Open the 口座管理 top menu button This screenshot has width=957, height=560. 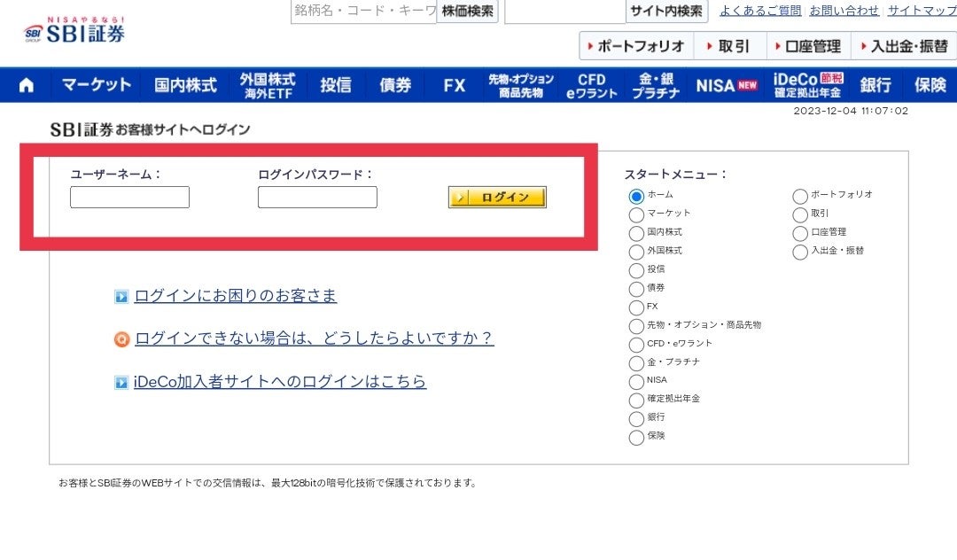[x=808, y=46]
